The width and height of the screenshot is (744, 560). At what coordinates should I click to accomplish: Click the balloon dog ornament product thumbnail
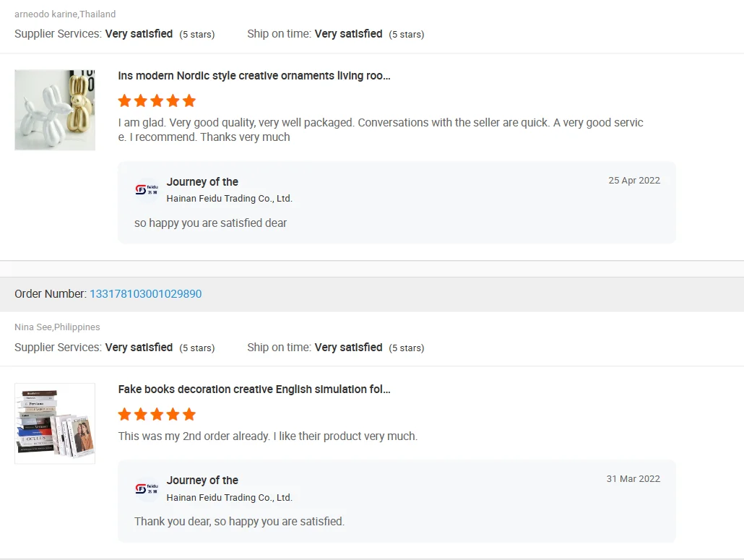tap(55, 110)
